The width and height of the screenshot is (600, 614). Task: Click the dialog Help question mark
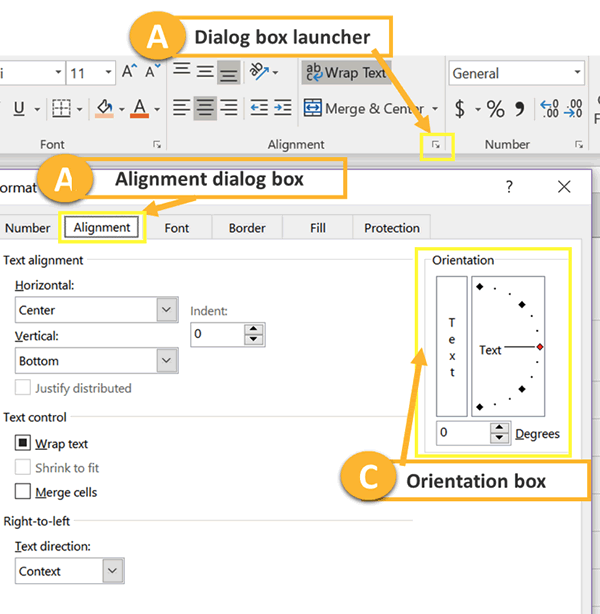(x=509, y=187)
